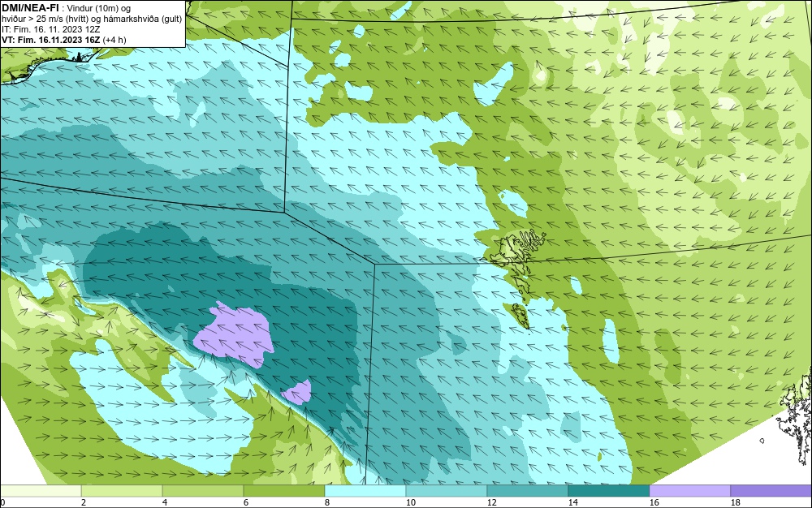Image resolution: width=812 pixels, height=508 pixels.
Task: Click the '0' tick label on the scale
Action: [2, 502]
